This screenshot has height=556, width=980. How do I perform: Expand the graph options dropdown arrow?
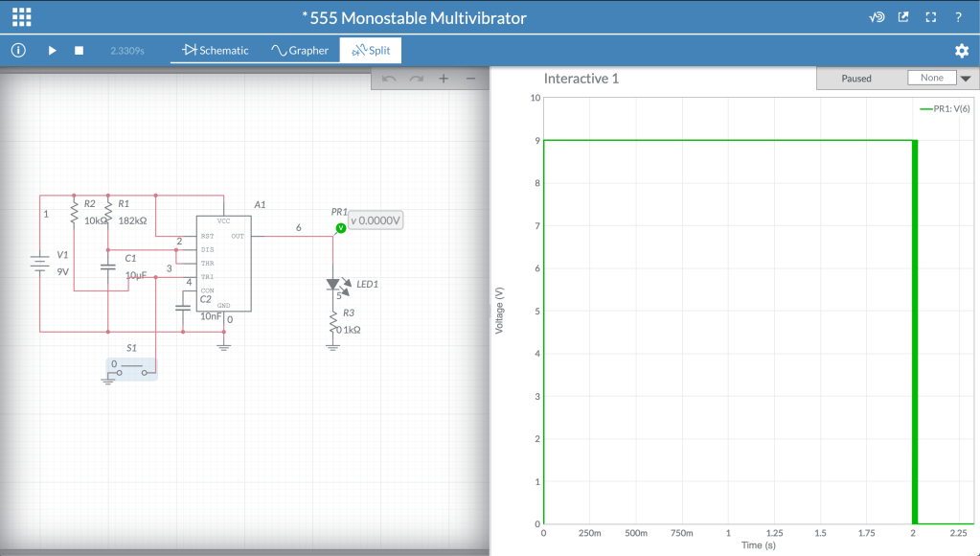coord(966,79)
